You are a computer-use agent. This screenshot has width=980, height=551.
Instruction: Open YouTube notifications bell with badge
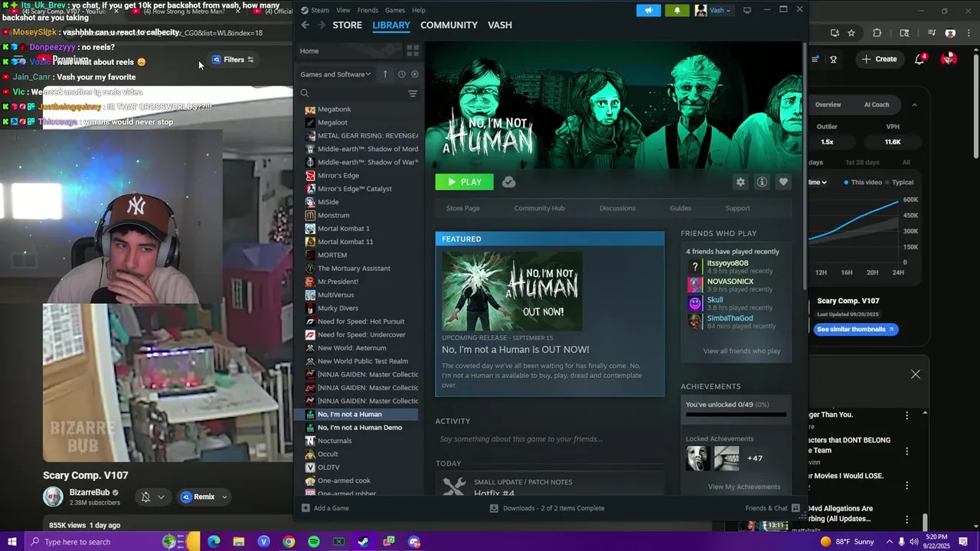[x=920, y=59]
